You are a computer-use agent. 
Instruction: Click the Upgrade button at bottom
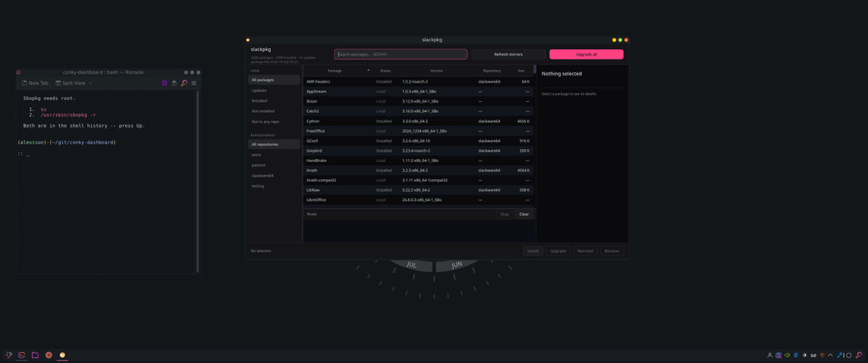pyautogui.click(x=558, y=251)
